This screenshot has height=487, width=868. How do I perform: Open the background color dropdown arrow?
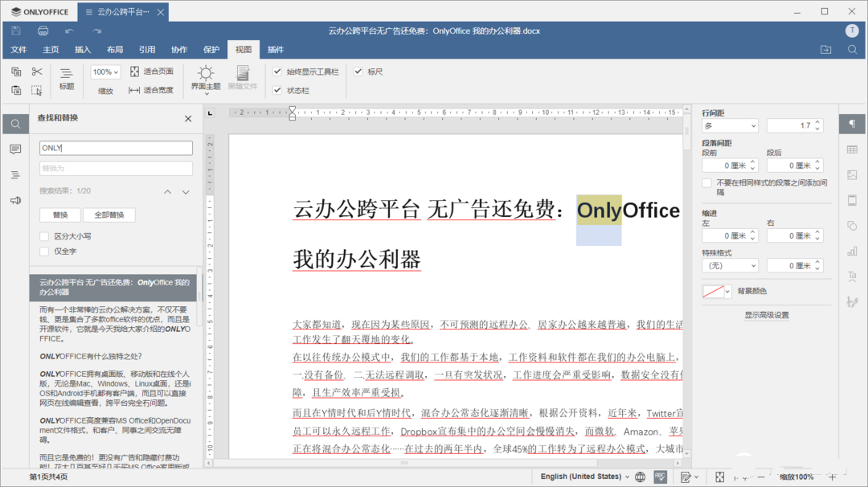727,291
